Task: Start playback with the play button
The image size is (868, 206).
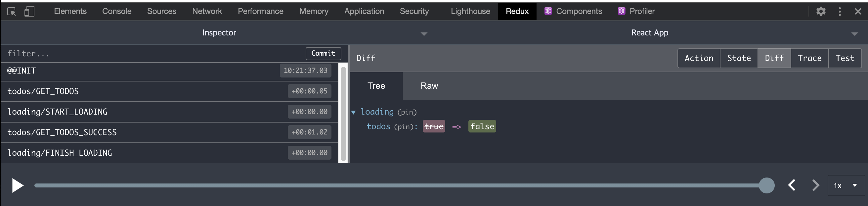Action: click(x=18, y=185)
